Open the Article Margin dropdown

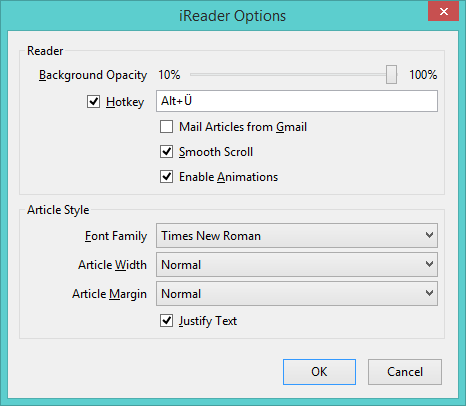point(297,294)
